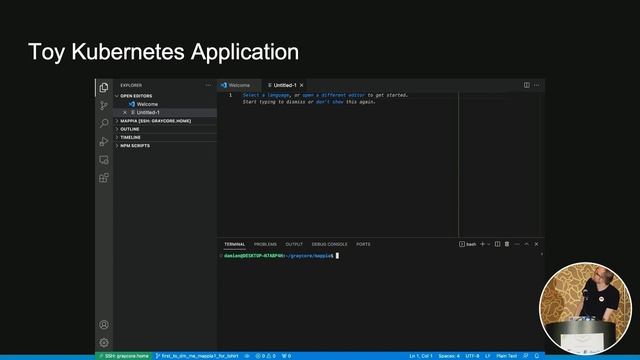The image size is (640, 360).
Task: Open the notifications bell icon
Action: 537,356
